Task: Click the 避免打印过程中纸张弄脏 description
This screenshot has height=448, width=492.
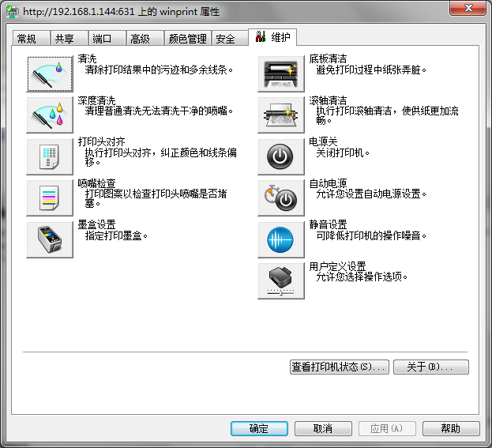Action: tap(371, 70)
